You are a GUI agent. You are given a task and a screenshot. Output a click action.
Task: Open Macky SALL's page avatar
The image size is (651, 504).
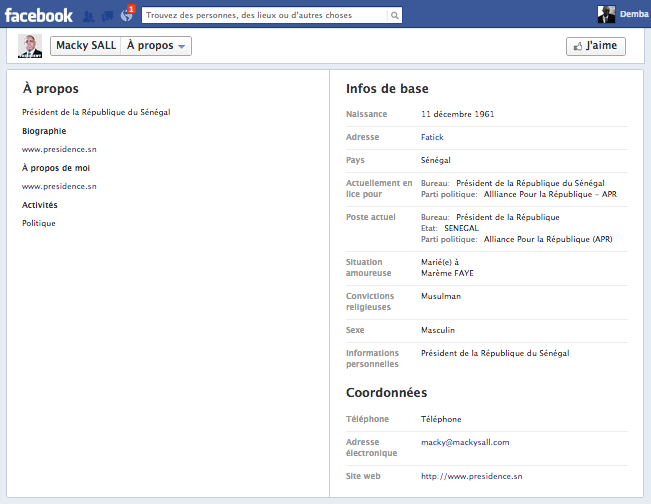(x=30, y=46)
